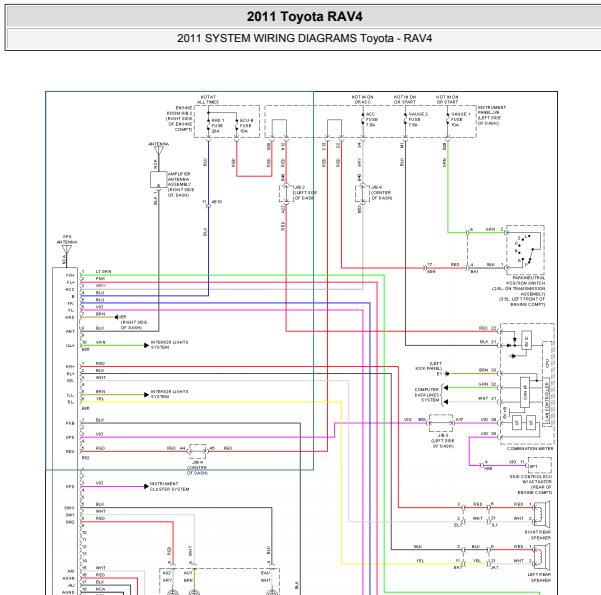The height and width of the screenshot is (595, 601).
Task: Click the arrowhead pointing to Instrument Cluster System
Action: (x=146, y=486)
